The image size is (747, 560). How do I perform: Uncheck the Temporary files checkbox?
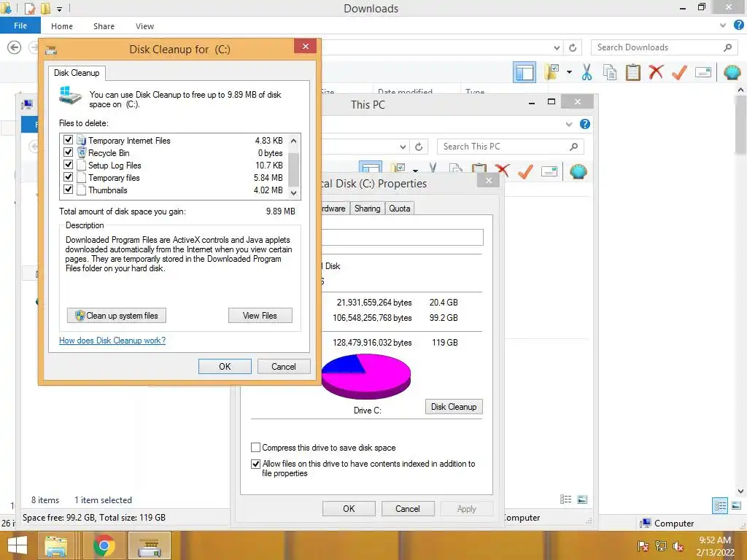[68, 177]
